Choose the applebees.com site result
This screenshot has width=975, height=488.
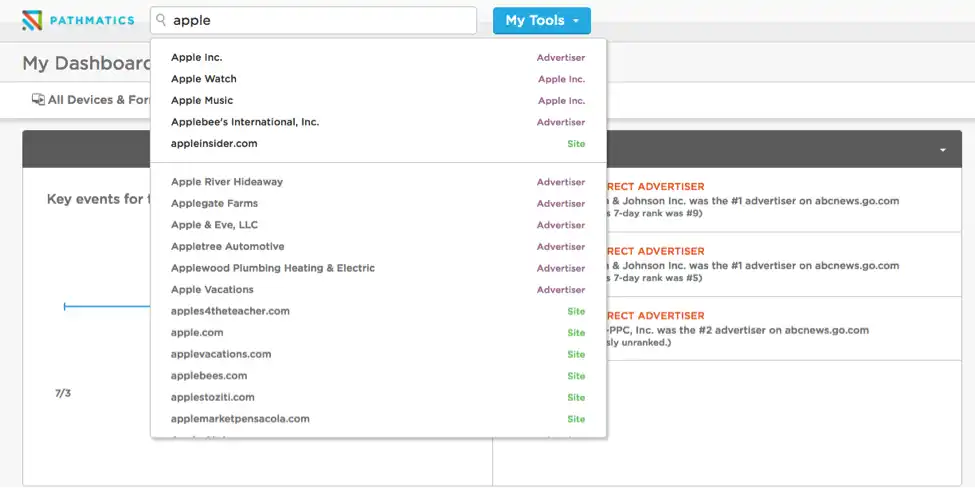(x=378, y=375)
